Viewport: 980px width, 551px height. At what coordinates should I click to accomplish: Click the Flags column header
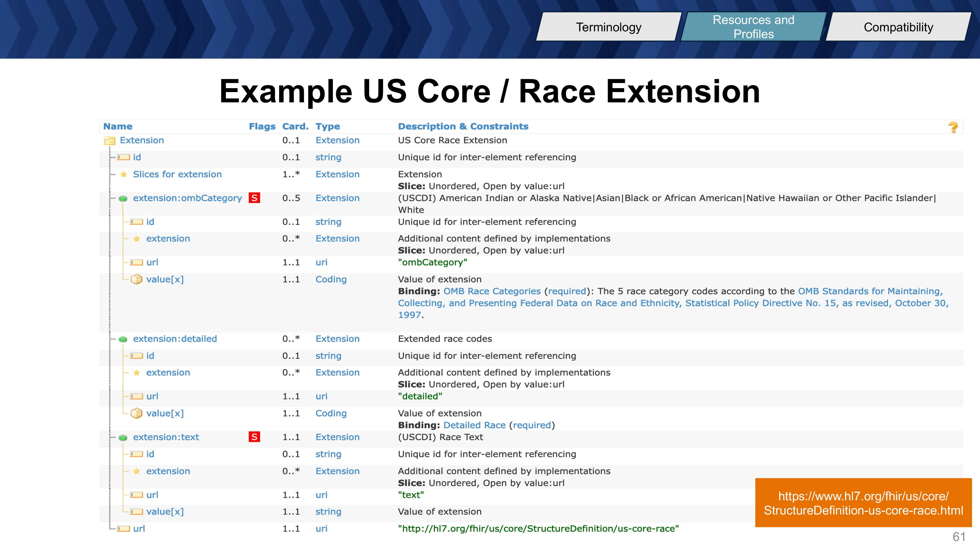tap(262, 127)
